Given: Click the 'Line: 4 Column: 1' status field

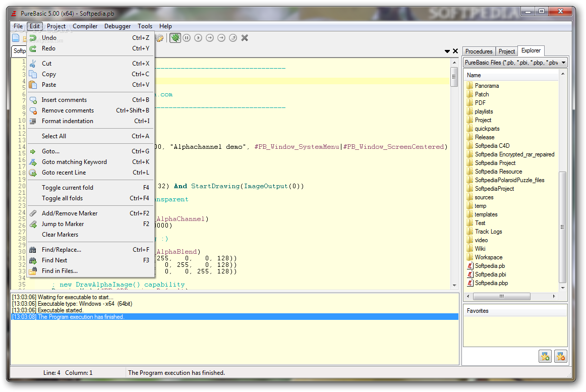Looking at the screenshot, I should coord(68,372).
